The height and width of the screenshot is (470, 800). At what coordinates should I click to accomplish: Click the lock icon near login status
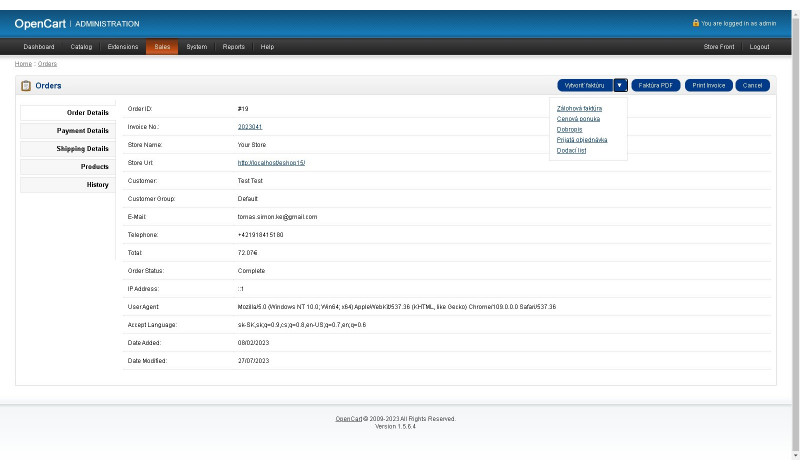(x=695, y=23)
